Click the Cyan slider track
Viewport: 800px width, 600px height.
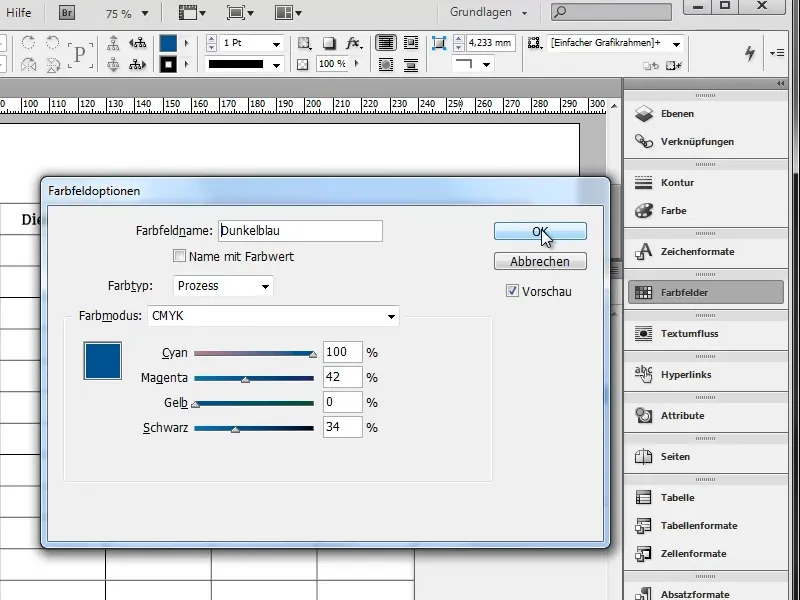click(x=254, y=353)
